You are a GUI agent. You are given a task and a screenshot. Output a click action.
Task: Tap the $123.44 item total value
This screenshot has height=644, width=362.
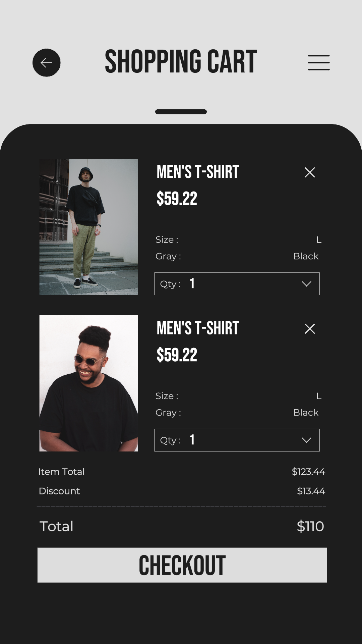click(308, 472)
